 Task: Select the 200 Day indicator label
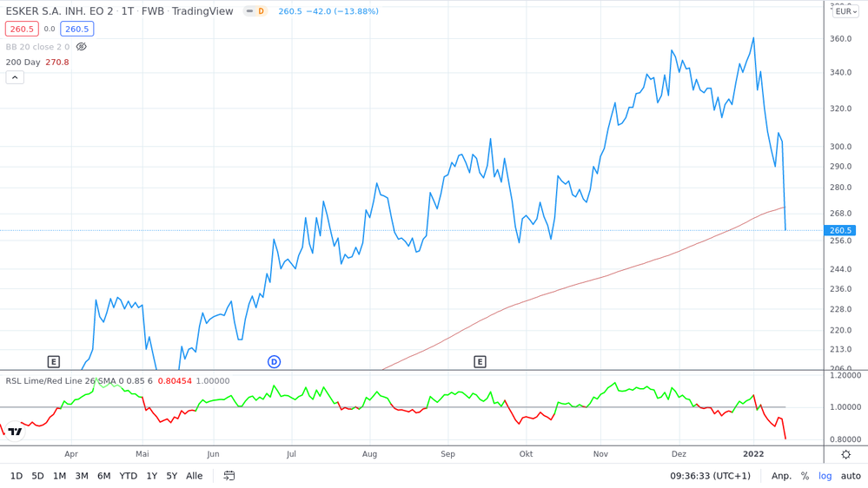pos(23,62)
